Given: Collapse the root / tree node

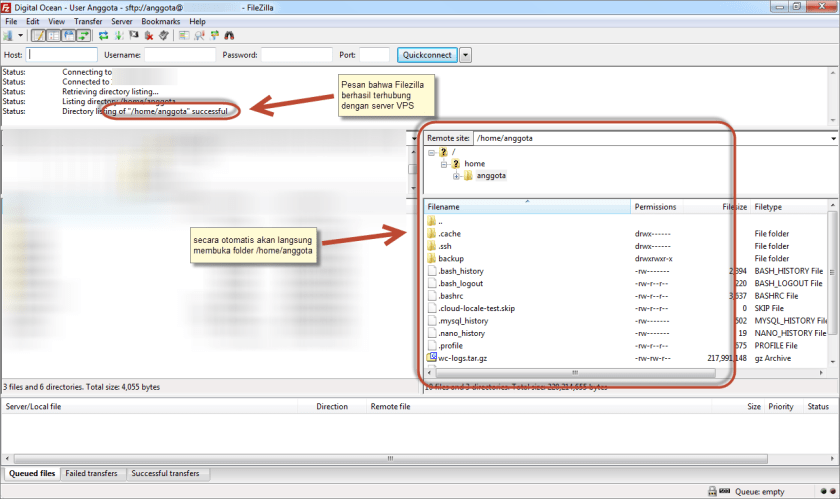Looking at the screenshot, I should pos(431,153).
